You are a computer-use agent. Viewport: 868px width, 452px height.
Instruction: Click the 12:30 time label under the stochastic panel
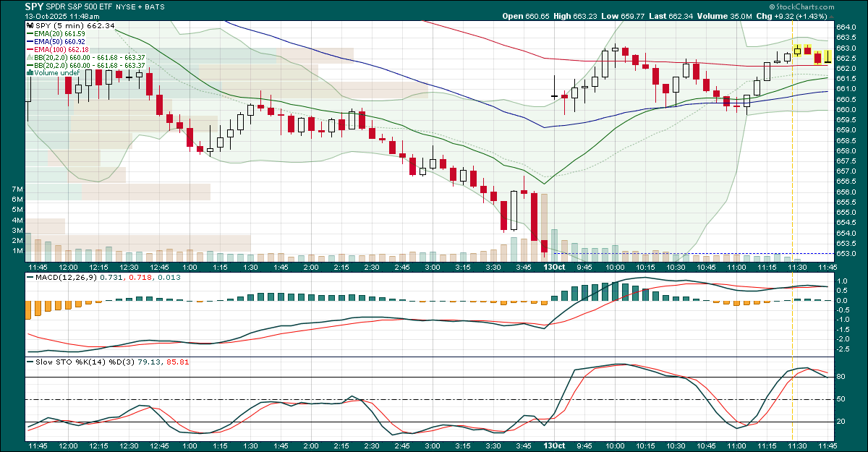click(x=129, y=446)
